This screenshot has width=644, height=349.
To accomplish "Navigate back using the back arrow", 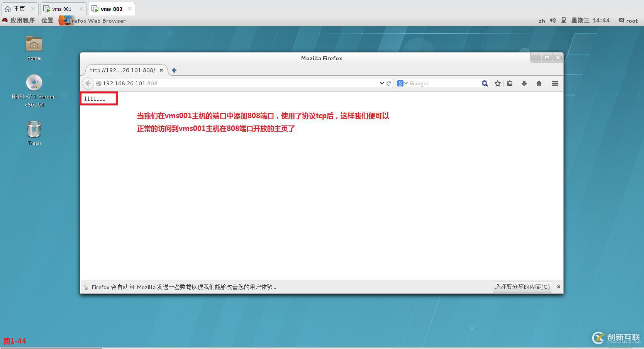I will [x=88, y=83].
